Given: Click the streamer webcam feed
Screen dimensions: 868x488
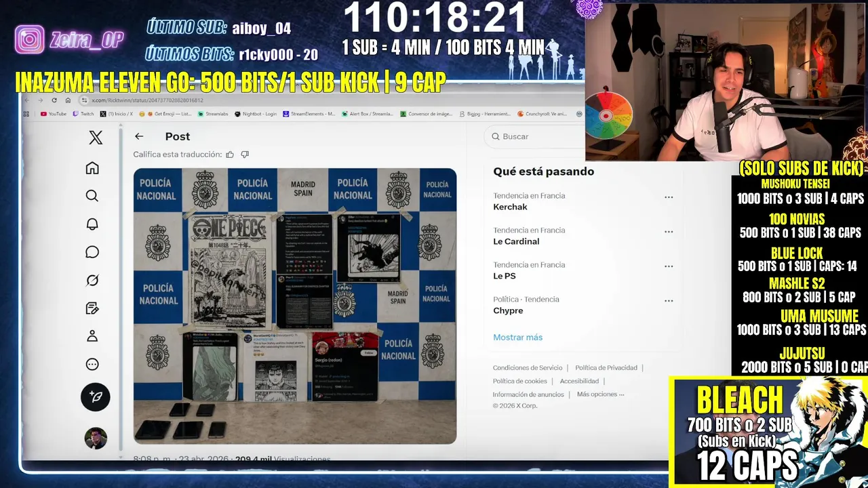Looking at the screenshot, I should [x=726, y=81].
